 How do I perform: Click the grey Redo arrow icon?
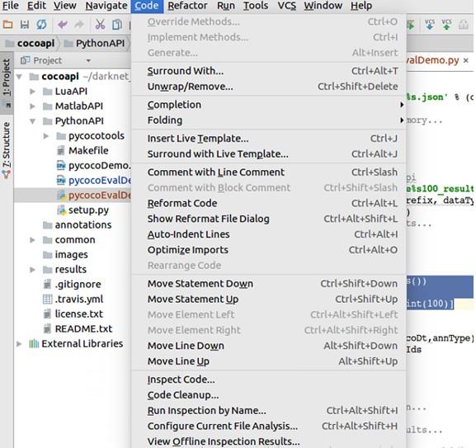(79, 24)
